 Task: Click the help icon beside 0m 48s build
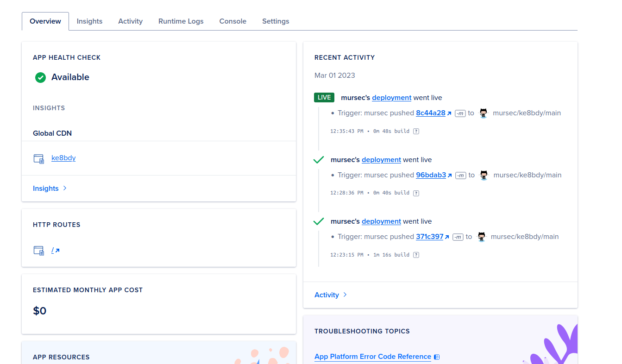point(416,132)
